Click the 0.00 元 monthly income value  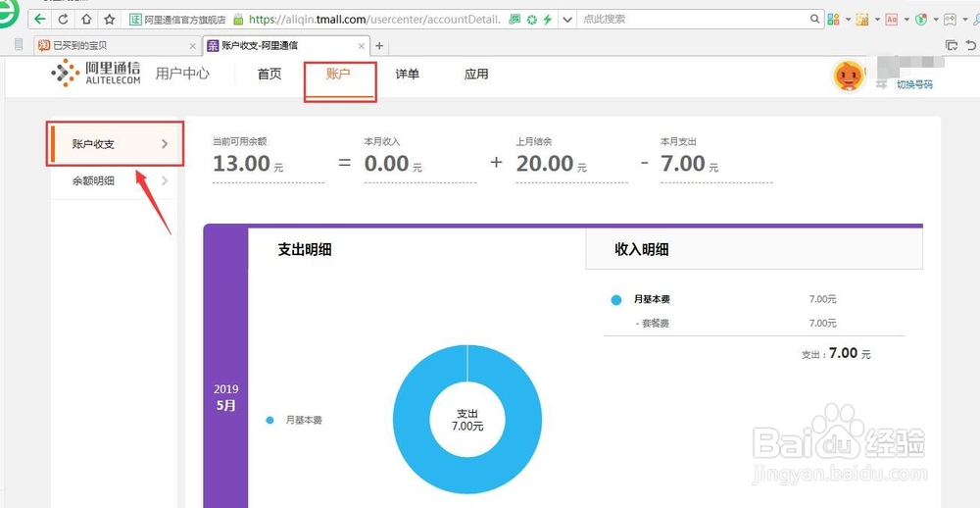click(393, 164)
